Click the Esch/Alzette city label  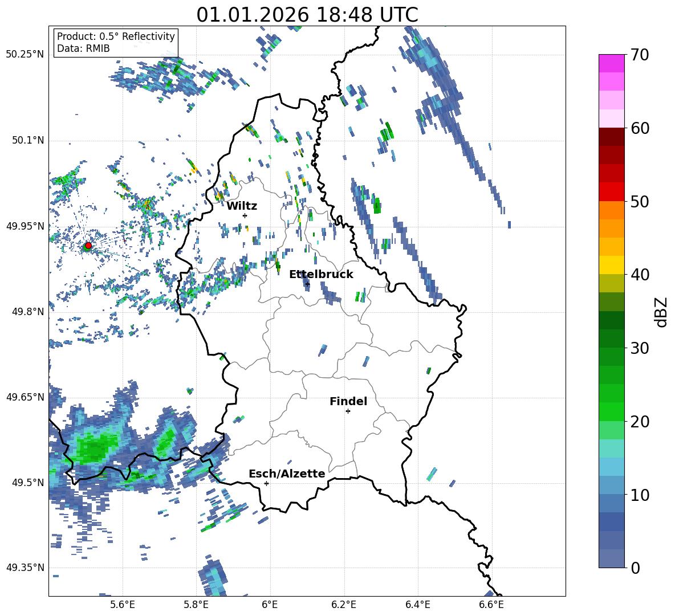287,474
